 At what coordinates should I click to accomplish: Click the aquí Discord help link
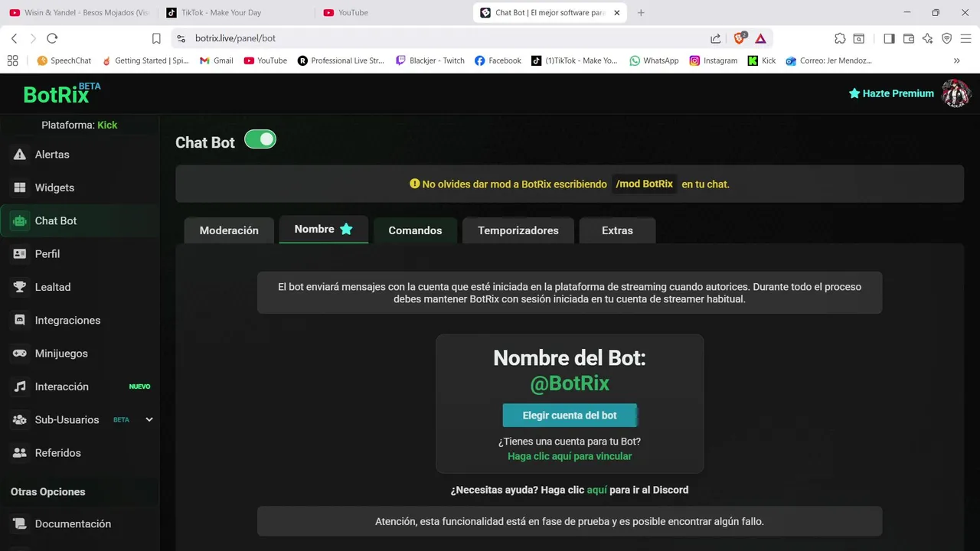(596, 490)
